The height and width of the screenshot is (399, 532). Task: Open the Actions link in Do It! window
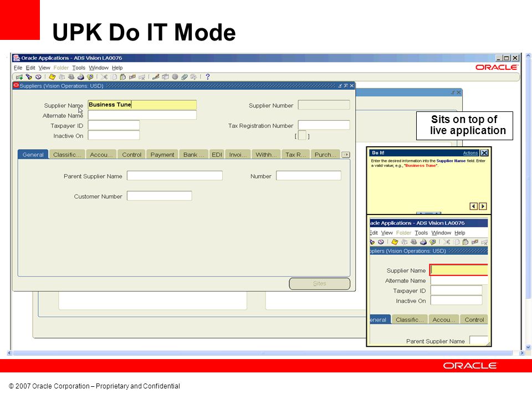(x=470, y=153)
